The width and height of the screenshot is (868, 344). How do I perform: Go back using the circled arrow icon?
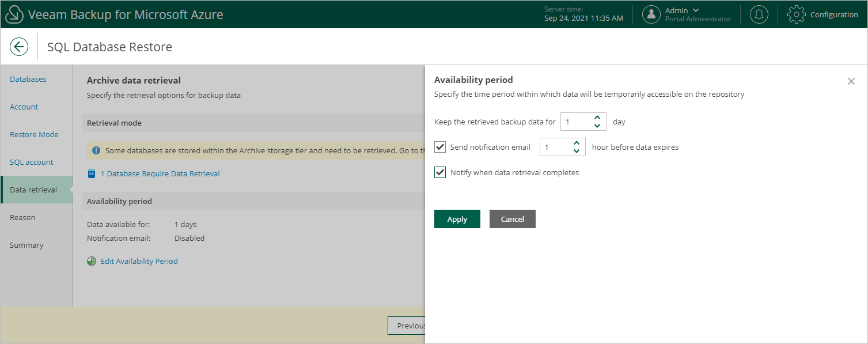tap(19, 47)
